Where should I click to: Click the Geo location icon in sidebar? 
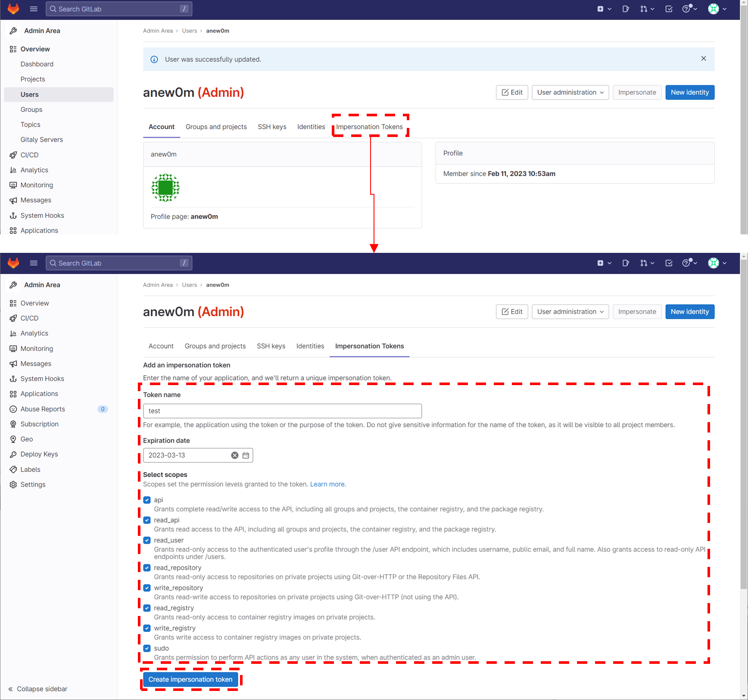pos(13,439)
